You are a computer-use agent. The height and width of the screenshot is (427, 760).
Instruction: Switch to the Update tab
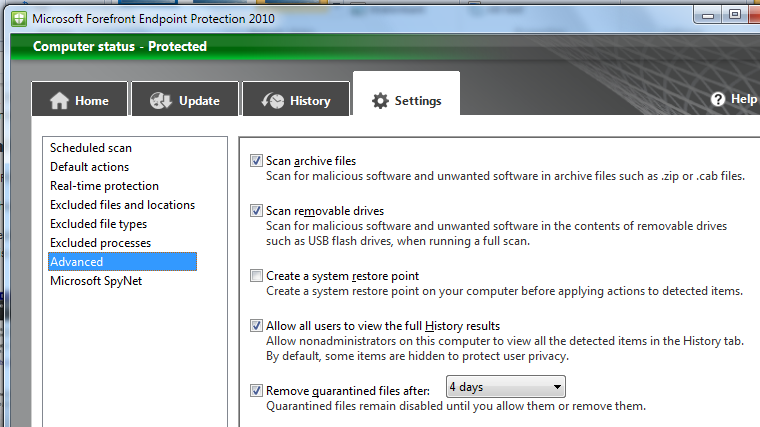click(x=188, y=101)
